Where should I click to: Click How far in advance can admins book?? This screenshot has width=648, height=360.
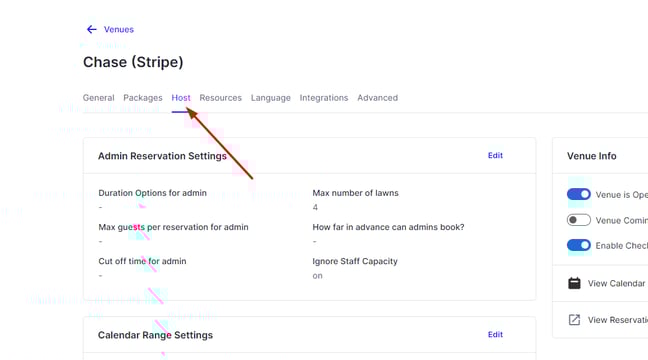(x=388, y=227)
